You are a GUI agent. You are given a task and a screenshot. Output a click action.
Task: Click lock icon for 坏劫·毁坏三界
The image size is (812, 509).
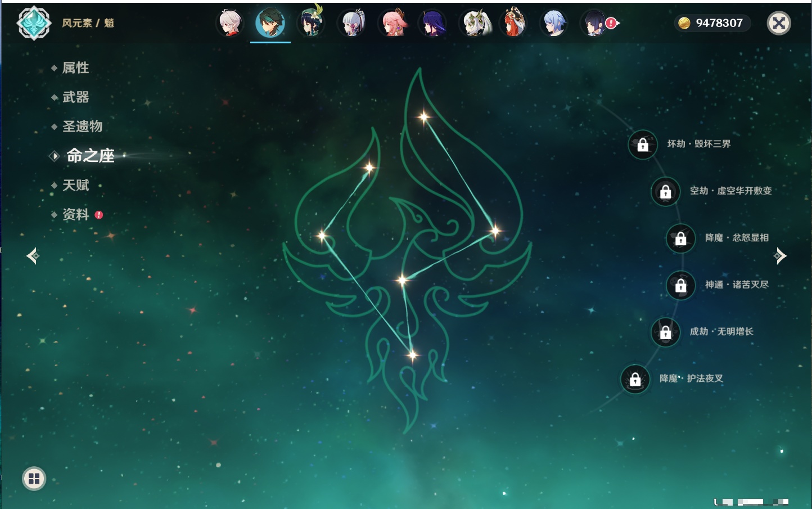coord(643,145)
